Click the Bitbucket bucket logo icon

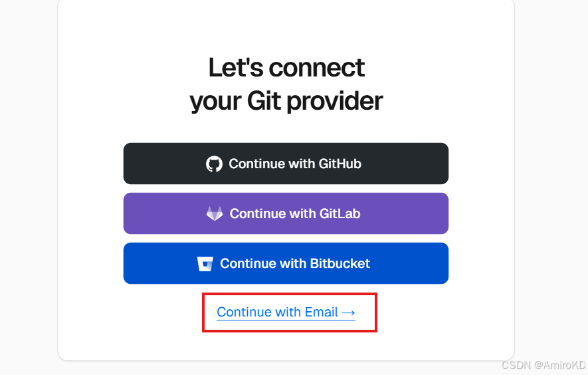click(x=205, y=264)
